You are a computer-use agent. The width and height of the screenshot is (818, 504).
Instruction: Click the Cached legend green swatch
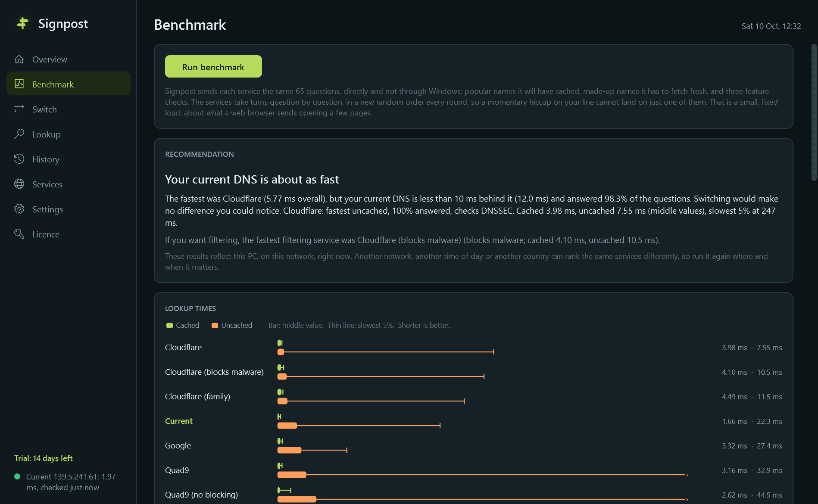(169, 325)
